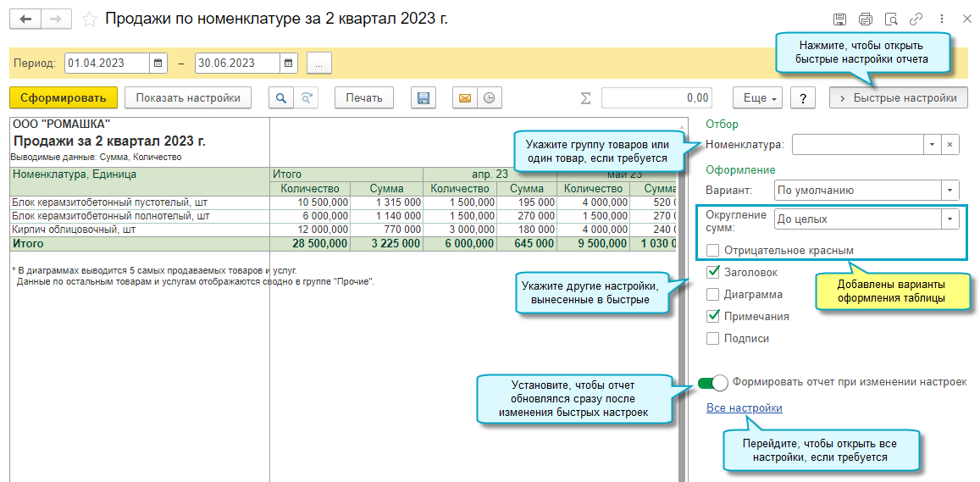
Task: Enable the Отрицательное красным checkbox
Action: (x=713, y=251)
